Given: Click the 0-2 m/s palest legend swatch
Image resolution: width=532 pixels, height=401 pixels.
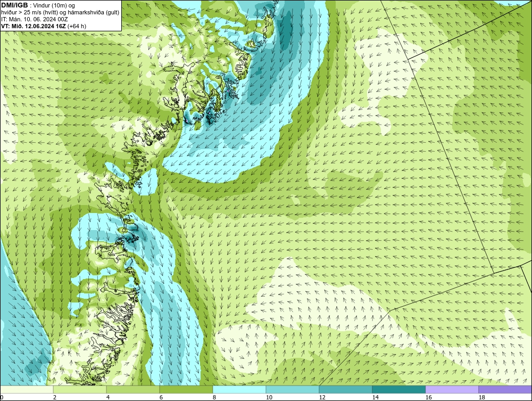Looking at the screenshot, I should tap(27, 389).
